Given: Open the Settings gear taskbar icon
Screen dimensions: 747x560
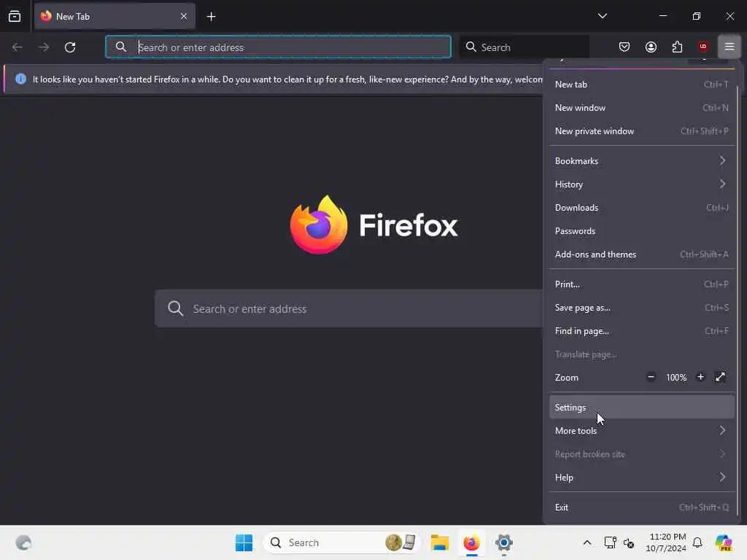Looking at the screenshot, I should click(503, 542).
